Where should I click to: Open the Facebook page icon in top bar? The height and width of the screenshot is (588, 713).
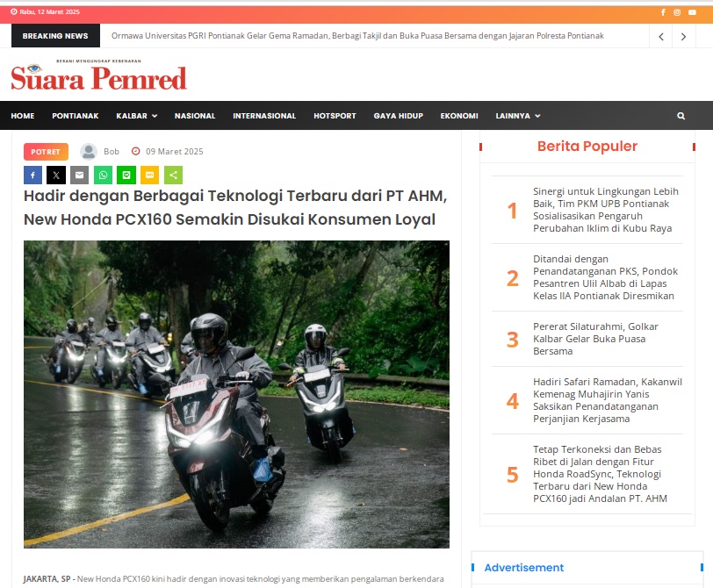click(663, 12)
